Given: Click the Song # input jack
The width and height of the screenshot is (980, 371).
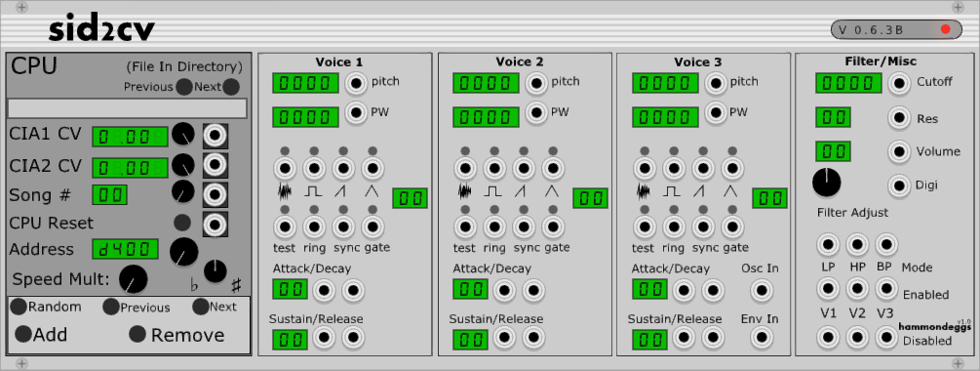Looking at the screenshot, I should tap(215, 194).
